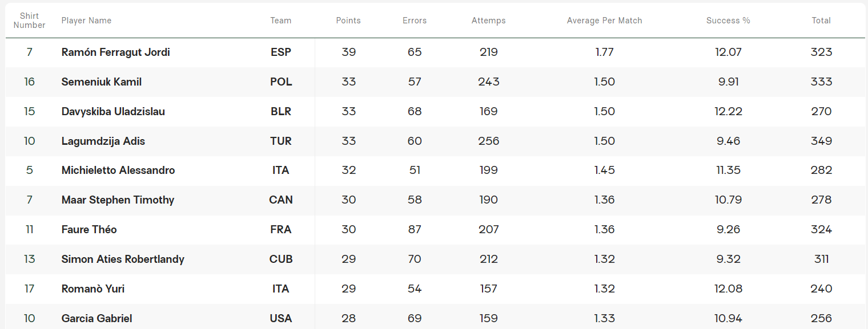Click the Attemps column header

point(488,21)
